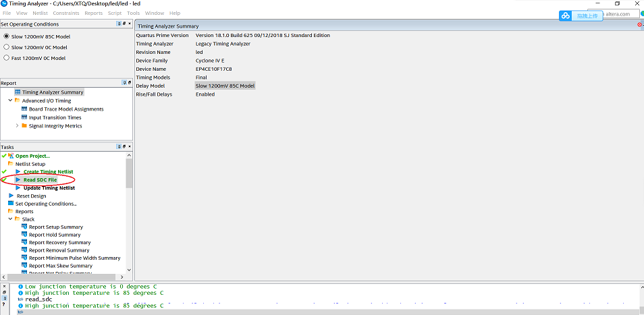The height and width of the screenshot is (315, 644).
Task: Select Slow 1200mV 85C Model radio button
Action: pos(6,36)
